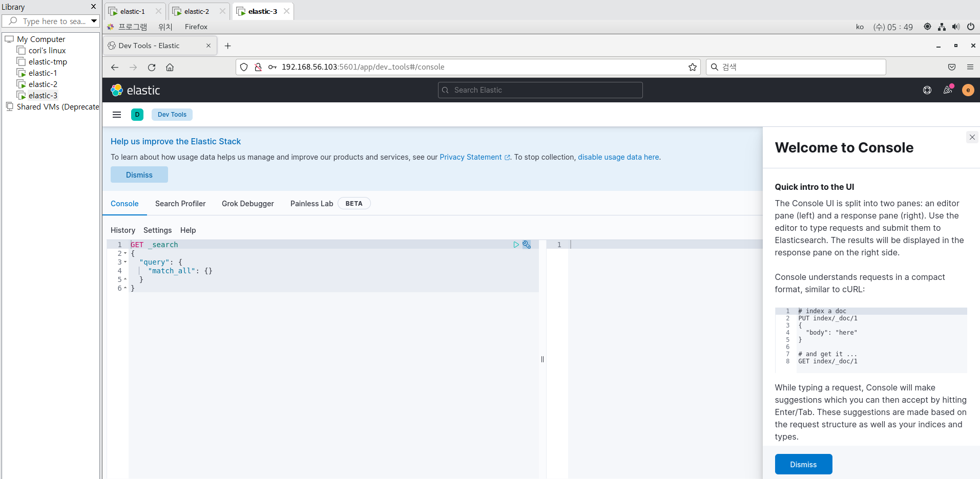
Task: Open the clock showing 05:49
Action: [x=893, y=27]
